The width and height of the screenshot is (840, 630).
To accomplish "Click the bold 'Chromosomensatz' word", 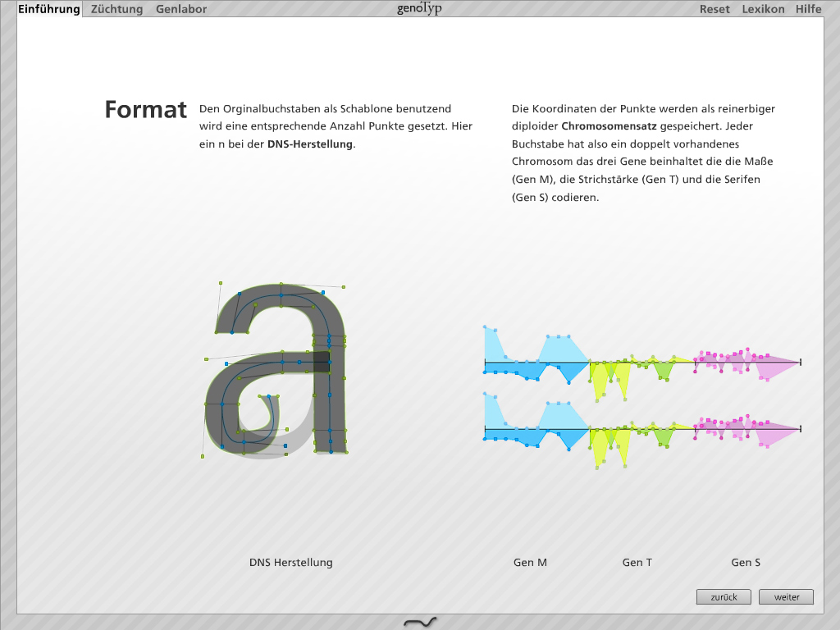I will (x=609, y=126).
